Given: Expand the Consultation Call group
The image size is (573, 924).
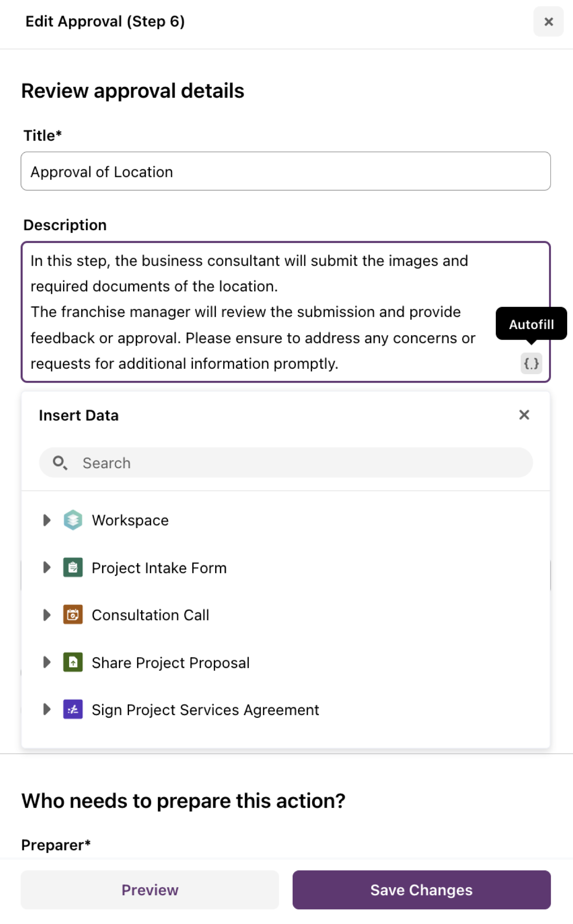Looking at the screenshot, I should pos(47,615).
